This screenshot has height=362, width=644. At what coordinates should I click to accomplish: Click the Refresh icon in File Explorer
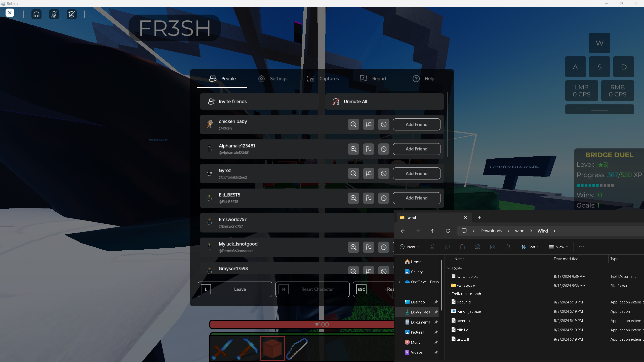click(448, 231)
